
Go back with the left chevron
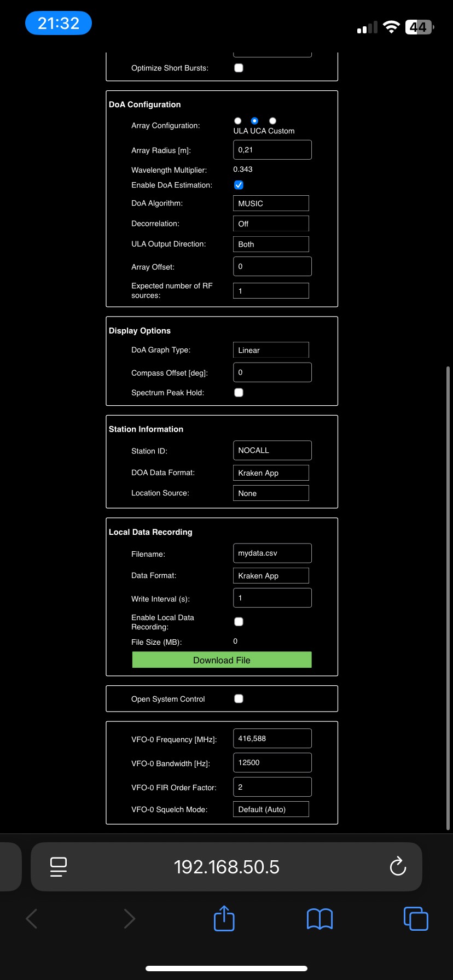click(32, 919)
